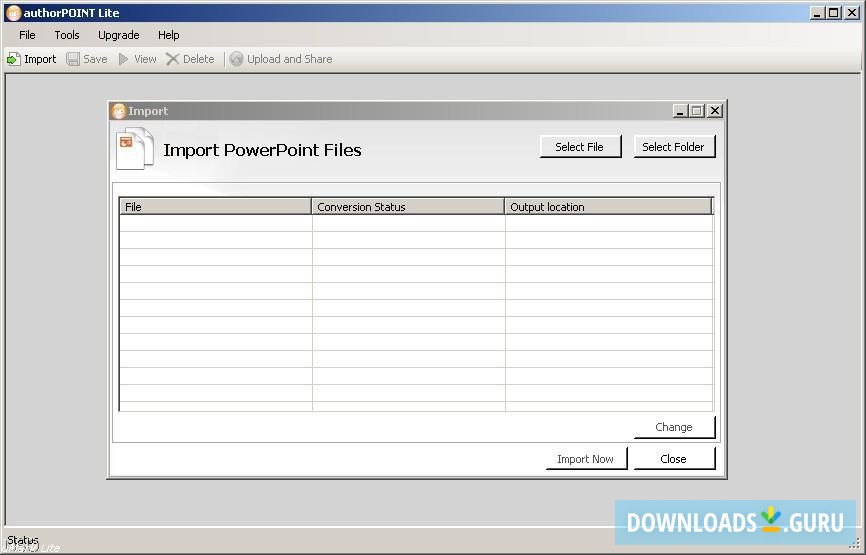Click the File column header

[215, 207]
